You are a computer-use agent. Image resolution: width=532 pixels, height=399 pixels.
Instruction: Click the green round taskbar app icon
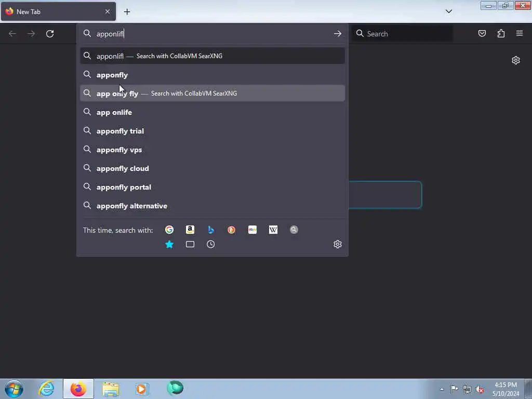(175, 388)
